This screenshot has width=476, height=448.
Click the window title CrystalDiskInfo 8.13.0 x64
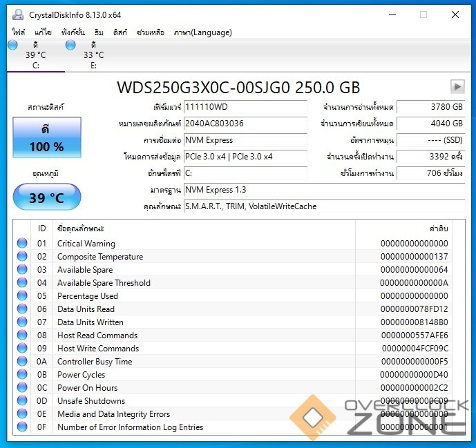(x=75, y=15)
